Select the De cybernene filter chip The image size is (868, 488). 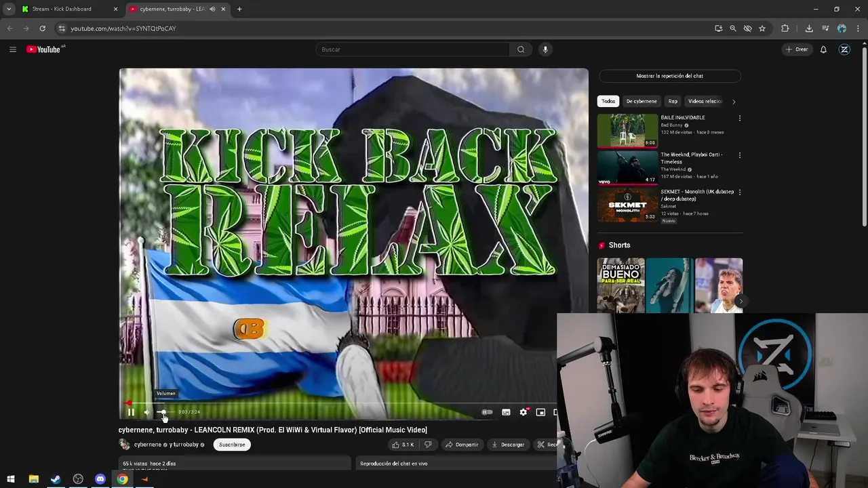click(642, 101)
